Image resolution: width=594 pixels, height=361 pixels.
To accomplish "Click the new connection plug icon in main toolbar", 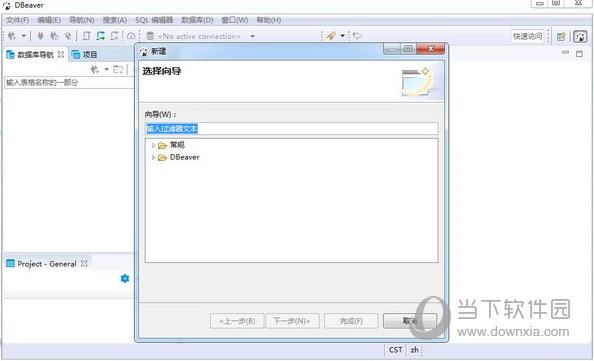I will point(12,36).
